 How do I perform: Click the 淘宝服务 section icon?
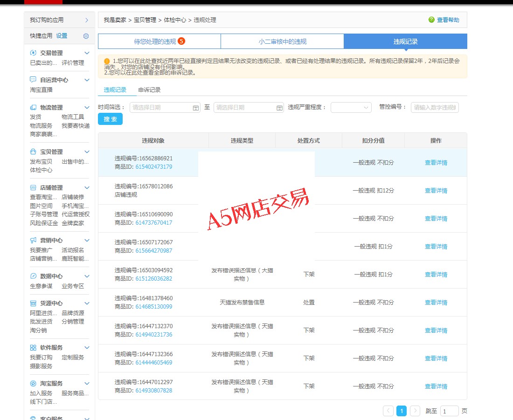pyautogui.click(x=33, y=383)
